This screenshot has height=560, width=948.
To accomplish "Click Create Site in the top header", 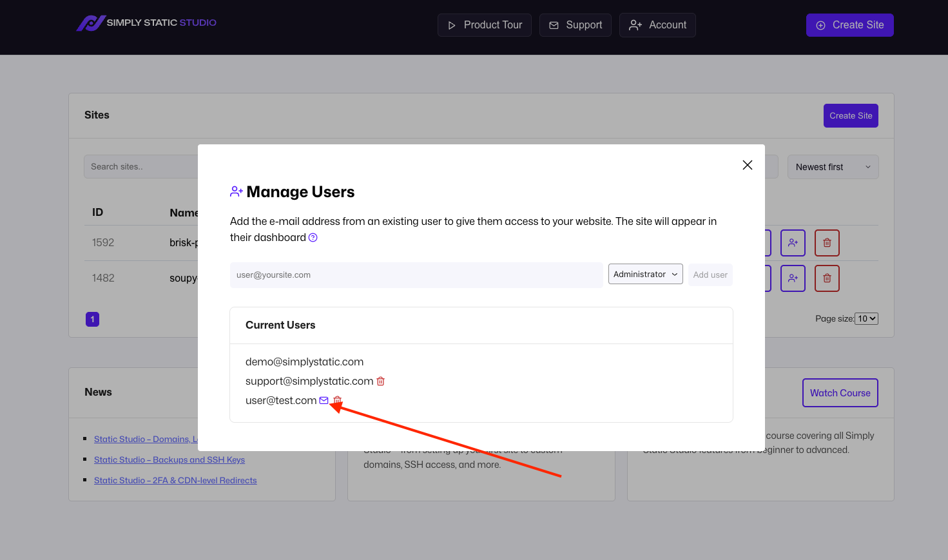I will point(849,25).
